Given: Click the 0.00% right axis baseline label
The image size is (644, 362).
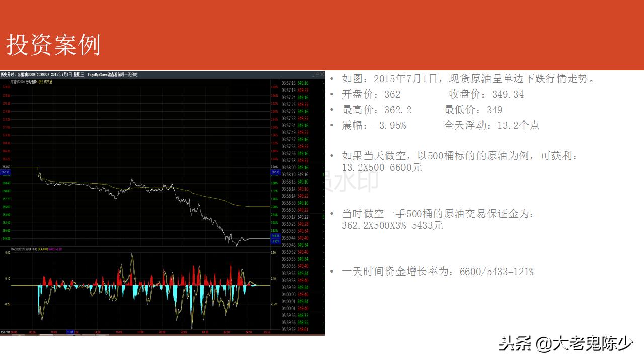Looking at the screenshot, I should [274, 166].
